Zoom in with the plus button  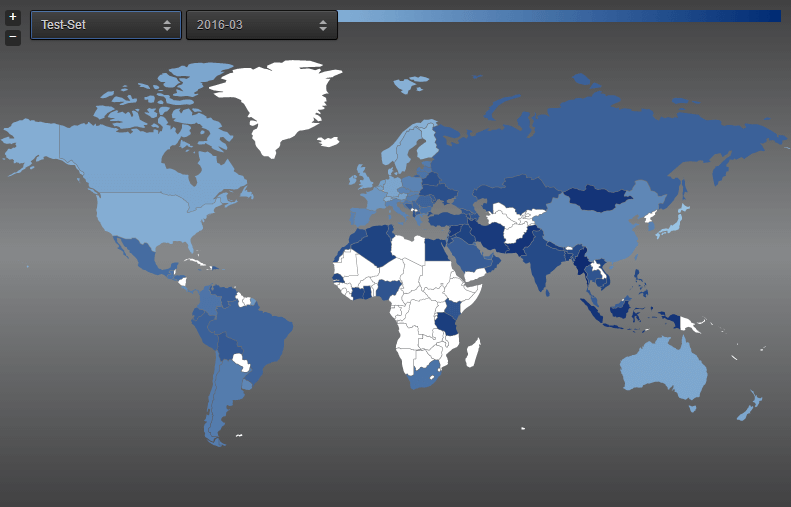click(13, 17)
